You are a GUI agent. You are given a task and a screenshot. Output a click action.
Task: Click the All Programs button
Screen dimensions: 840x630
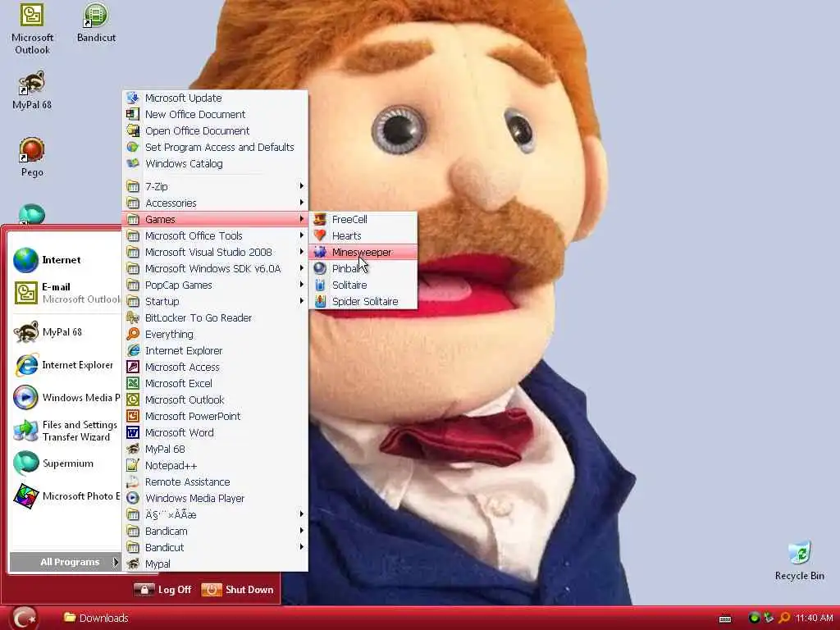tap(65, 562)
